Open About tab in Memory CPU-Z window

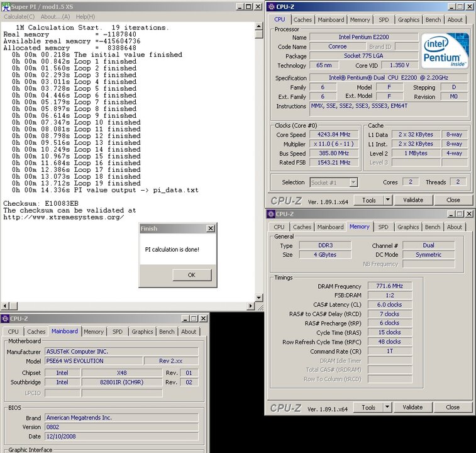click(454, 227)
